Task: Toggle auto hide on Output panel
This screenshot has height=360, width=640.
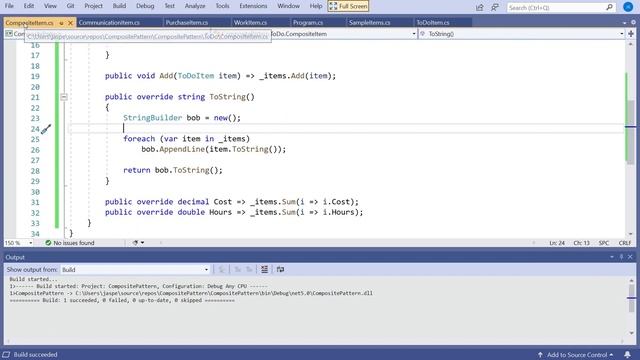Action: pyautogui.click(x=621, y=257)
